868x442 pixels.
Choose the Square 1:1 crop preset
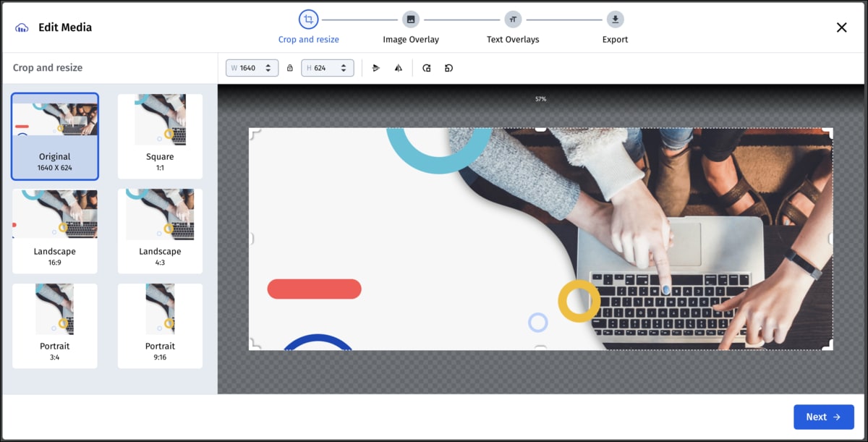[x=160, y=136]
